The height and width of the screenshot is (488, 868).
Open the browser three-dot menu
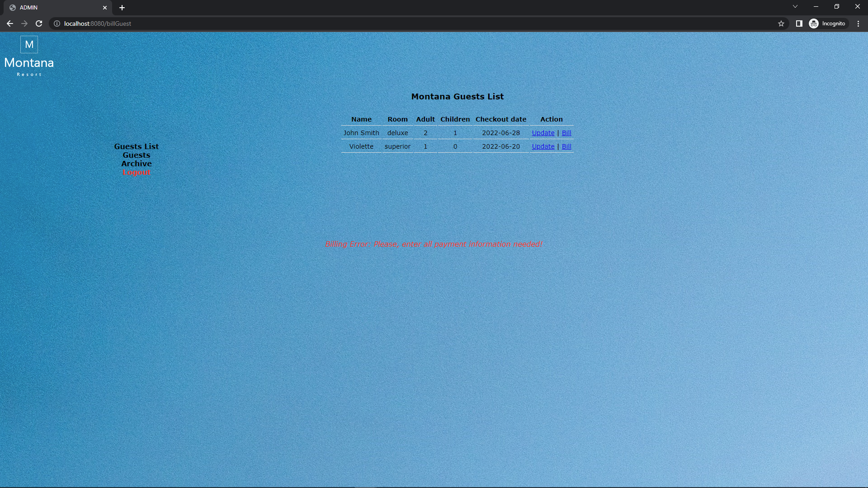coord(858,23)
